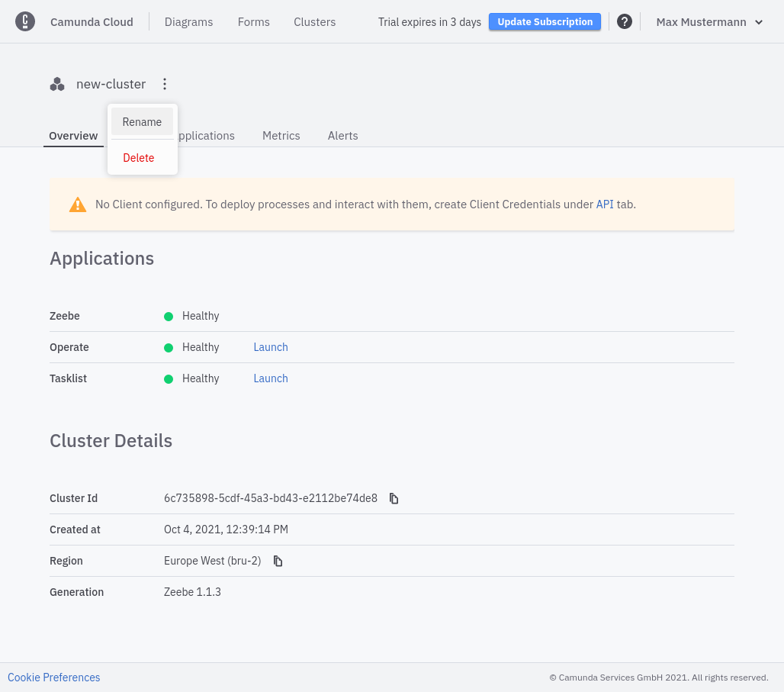Image resolution: width=784 pixels, height=692 pixels.
Task: Click the cluster hexagon icon
Action: click(x=57, y=84)
